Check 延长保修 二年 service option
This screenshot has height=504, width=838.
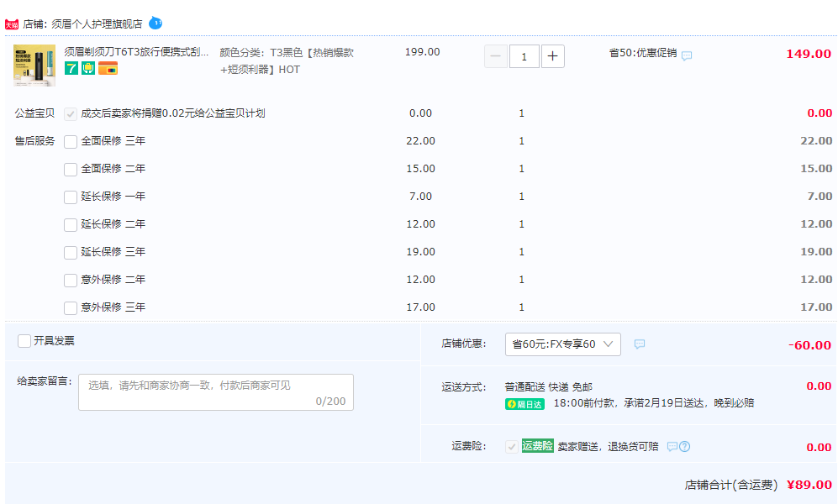pyautogui.click(x=71, y=225)
